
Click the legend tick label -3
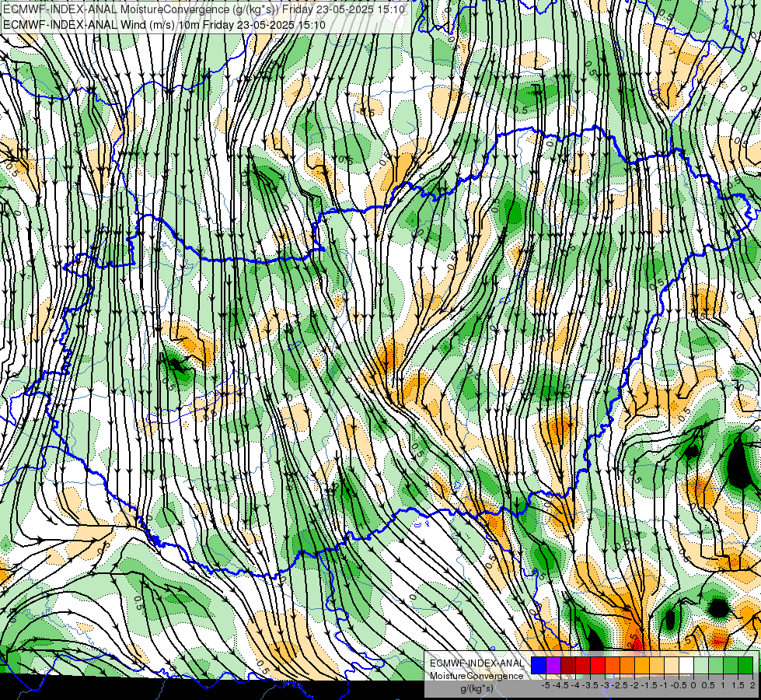point(605,685)
